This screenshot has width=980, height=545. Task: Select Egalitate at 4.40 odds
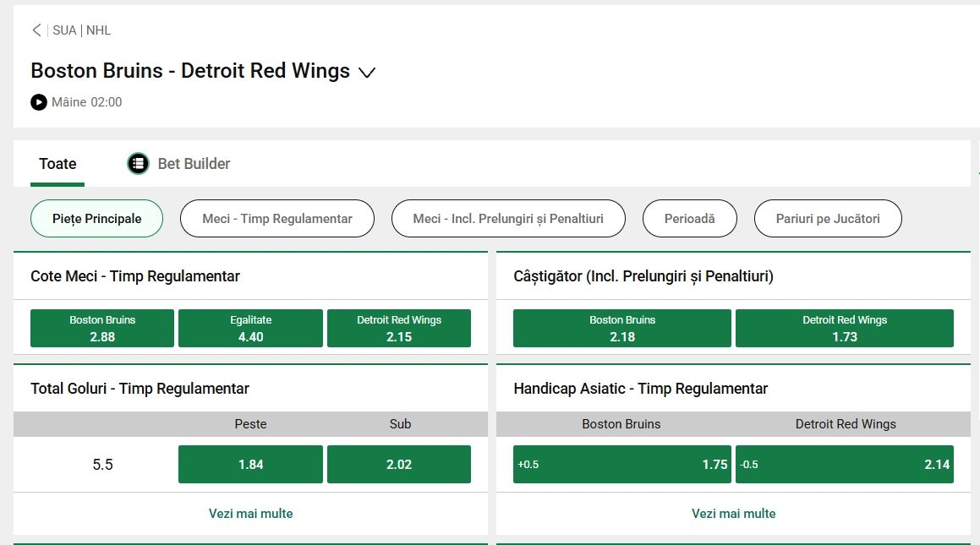250,328
